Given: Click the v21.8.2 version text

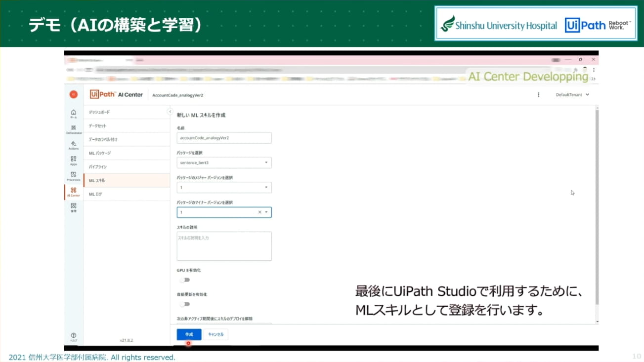Looking at the screenshot, I should point(127,340).
